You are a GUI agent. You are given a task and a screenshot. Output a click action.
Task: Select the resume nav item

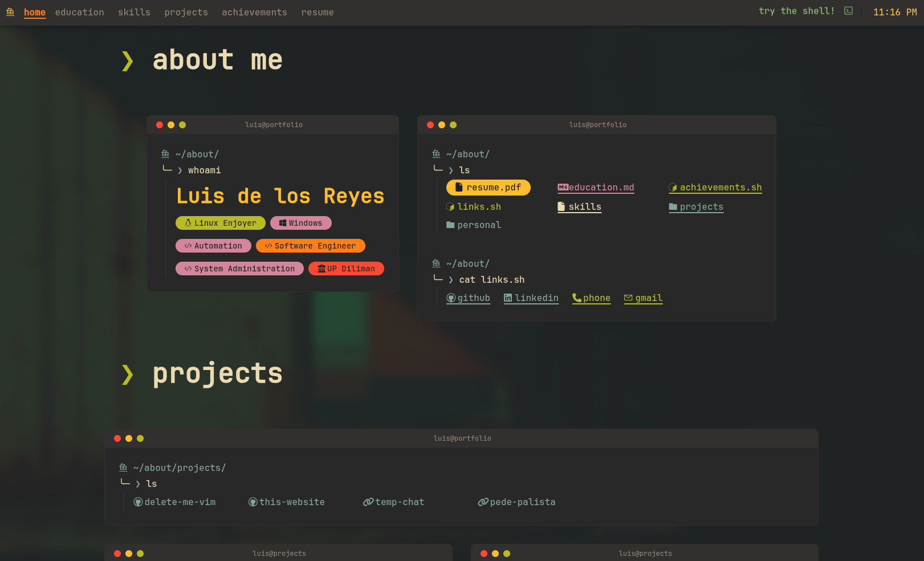pyautogui.click(x=318, y=13)
